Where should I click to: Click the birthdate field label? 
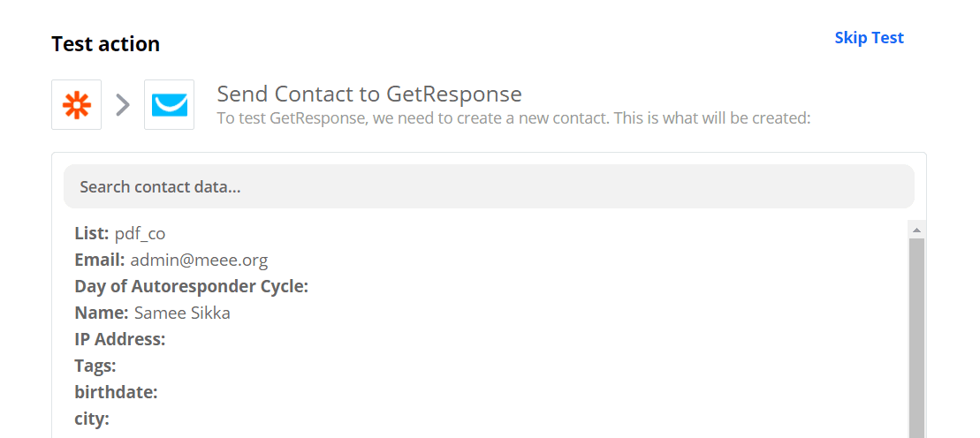pyautogui.click(x=116, y=392)
